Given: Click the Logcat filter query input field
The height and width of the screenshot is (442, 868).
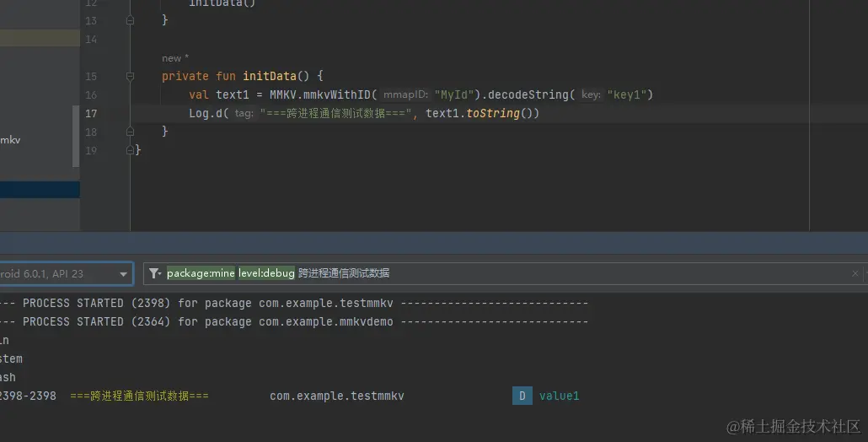Looking at the screenshot, I should click(x=502, y=273).
